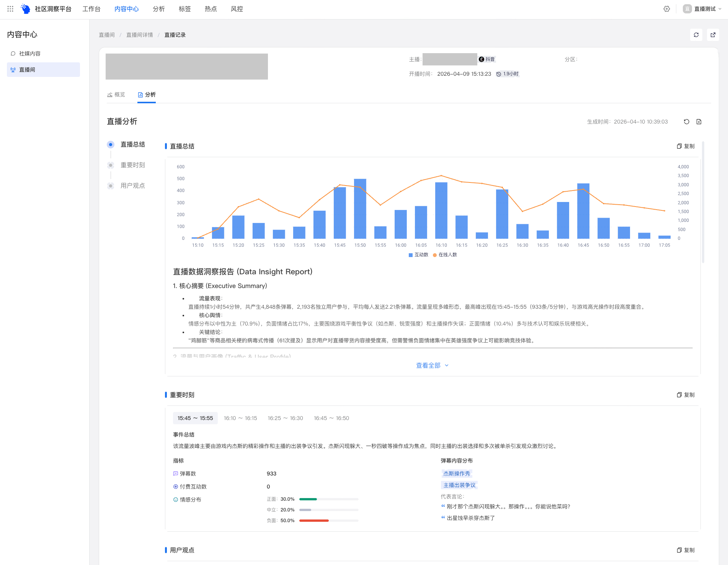Click the 抖音 platform badge
The height and width of the screenshot is (565, 728).
click(487, 59)
